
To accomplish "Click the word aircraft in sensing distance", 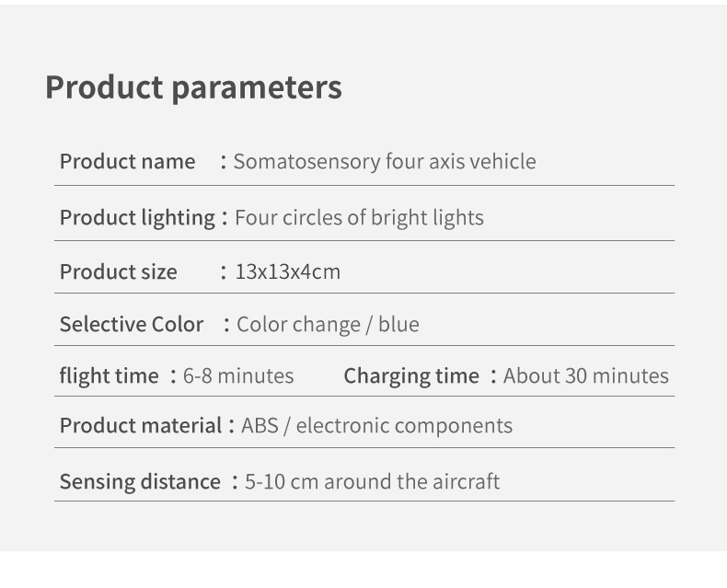I will [467, 482].
